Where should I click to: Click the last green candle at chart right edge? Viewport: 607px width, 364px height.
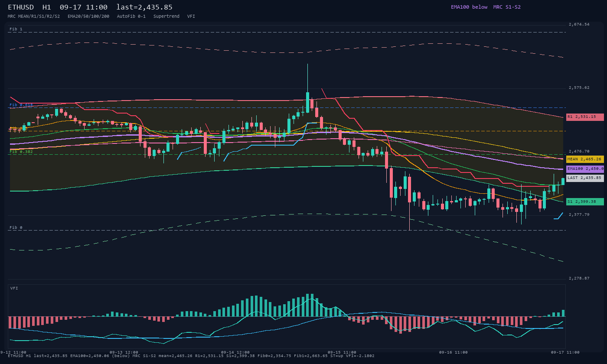click(x=563, y=181)
